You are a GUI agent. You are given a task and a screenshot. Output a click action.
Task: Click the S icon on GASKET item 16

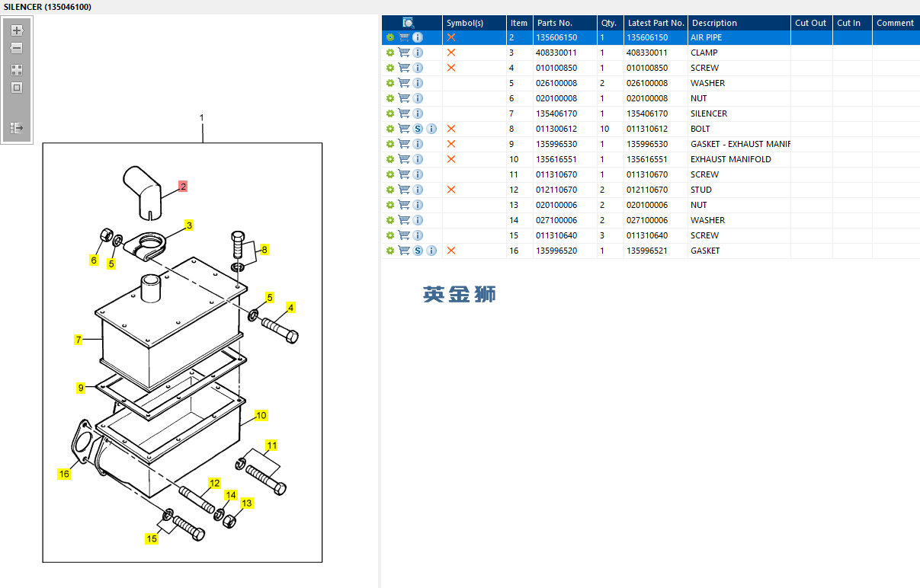click(x=418, y=251)
